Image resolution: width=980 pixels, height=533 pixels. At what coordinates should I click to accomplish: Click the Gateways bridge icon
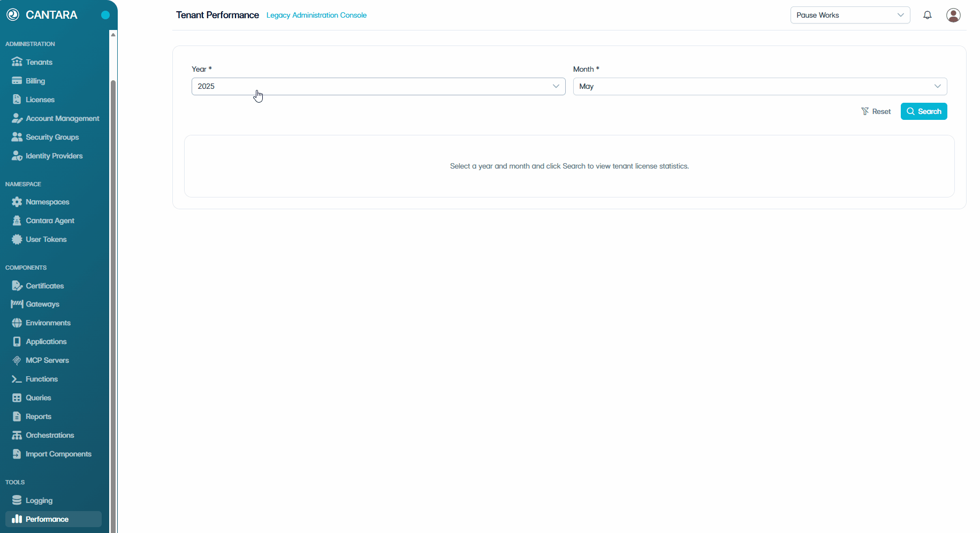(17, 304)
